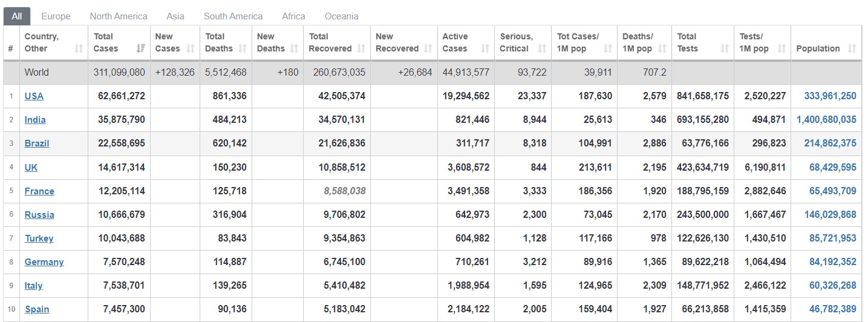This screenshot has width=868, height=322.
Task: Sort by Population column arrows
Action: [x=852, y=48]
